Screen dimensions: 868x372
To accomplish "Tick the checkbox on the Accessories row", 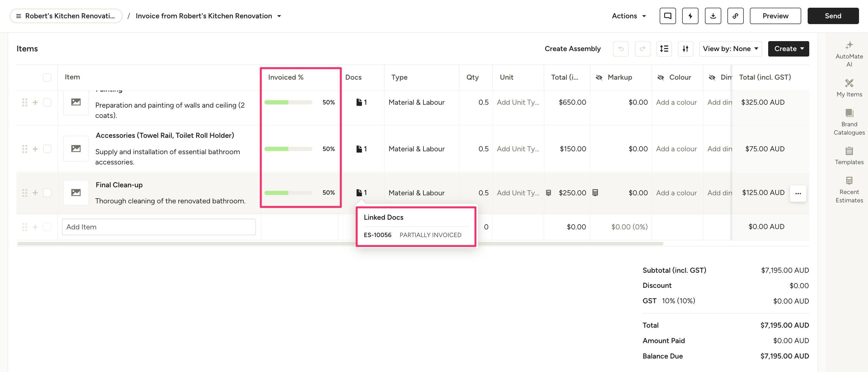I will click(x=47, y=149).
